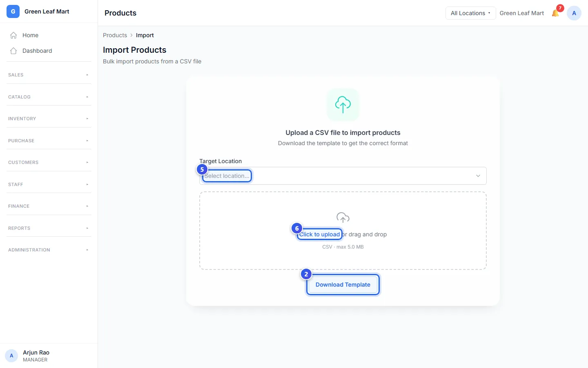
Task: Expand the ADMINISTRATION sidebar section
Action: click(x=49, y=250)
